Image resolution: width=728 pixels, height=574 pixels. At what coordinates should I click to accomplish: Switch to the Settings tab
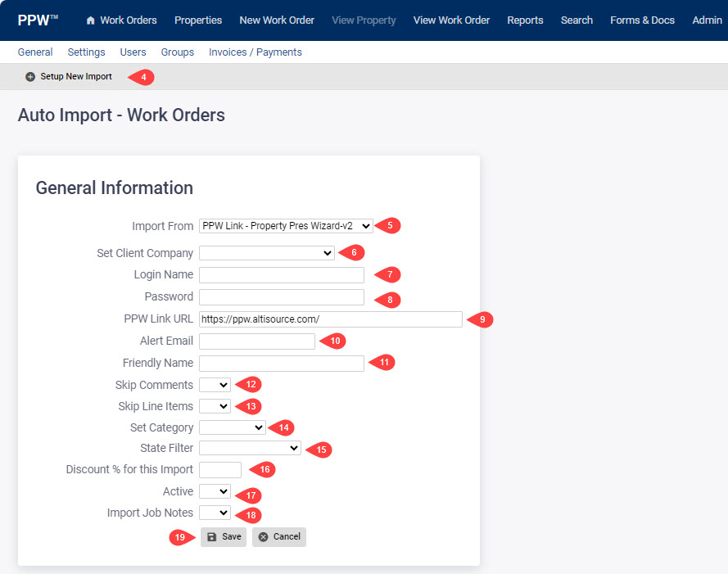pyautogui.click(x=86, y=52)
